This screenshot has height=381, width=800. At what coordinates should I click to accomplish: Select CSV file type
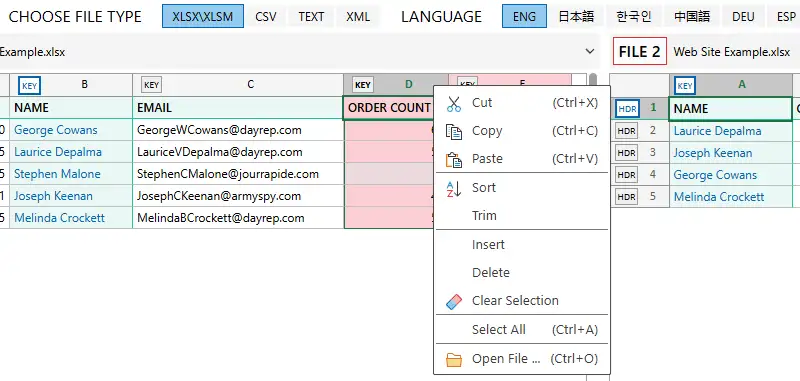(x=266, y=16)
